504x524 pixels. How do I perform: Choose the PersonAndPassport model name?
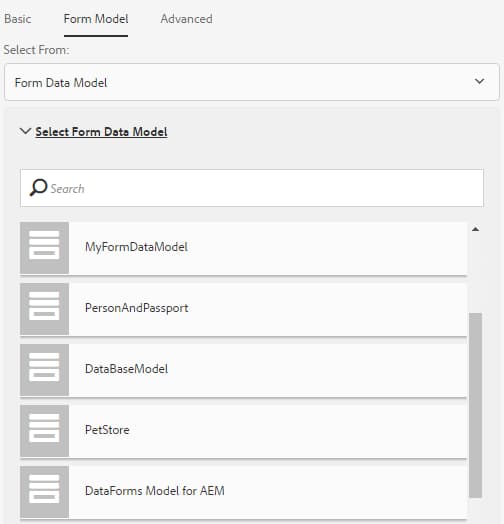(136, 308)
